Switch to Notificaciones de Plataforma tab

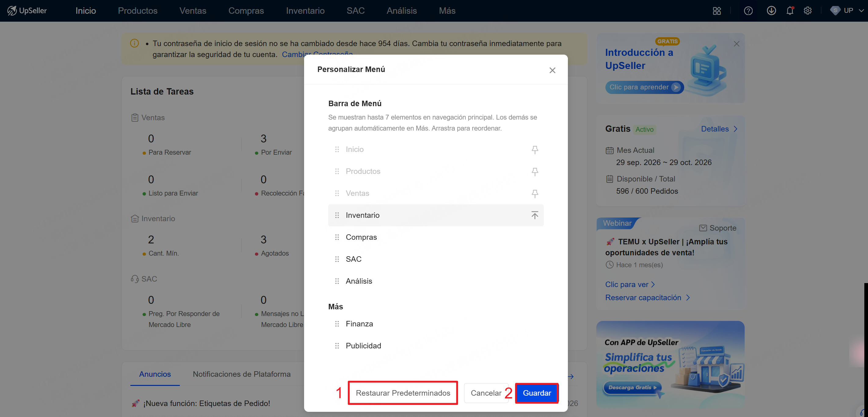pyautogui.click(x=242, y=374)
